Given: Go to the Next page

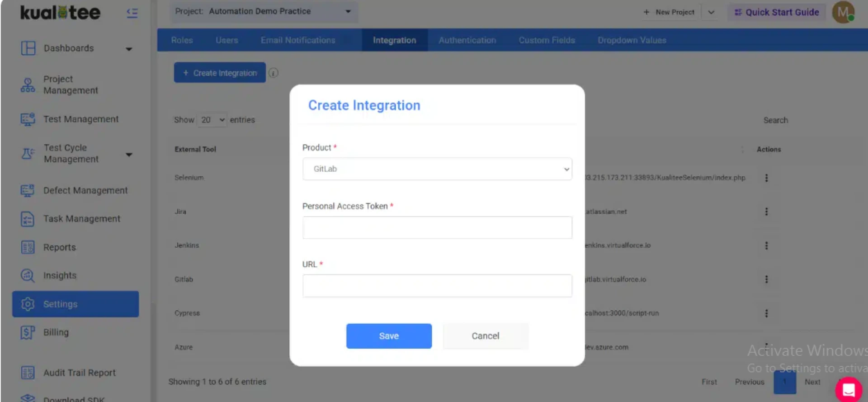Looking at the screenshot, I should (x=812, y=382).
